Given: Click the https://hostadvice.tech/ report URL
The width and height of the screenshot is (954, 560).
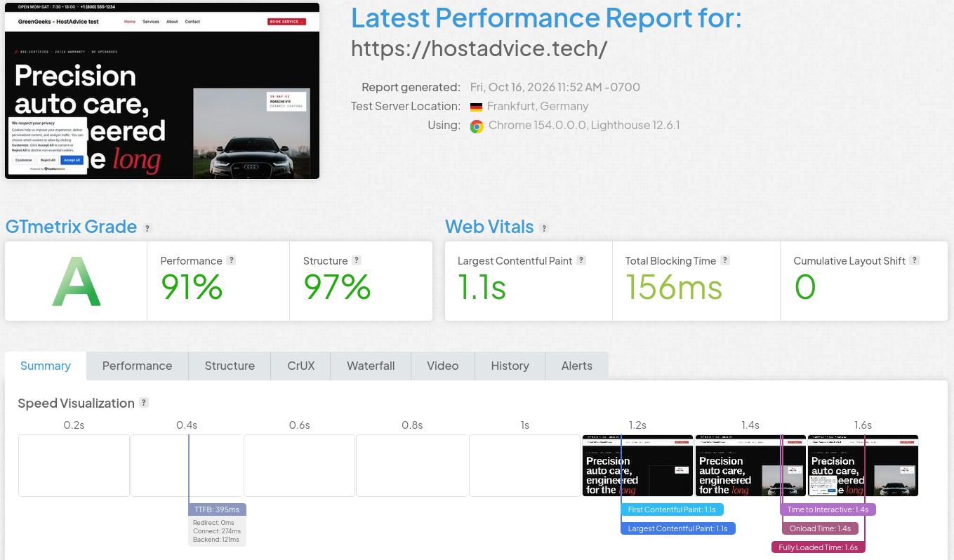Looking at the screenshot, I should pyautogui.click(x=479, y=48).
